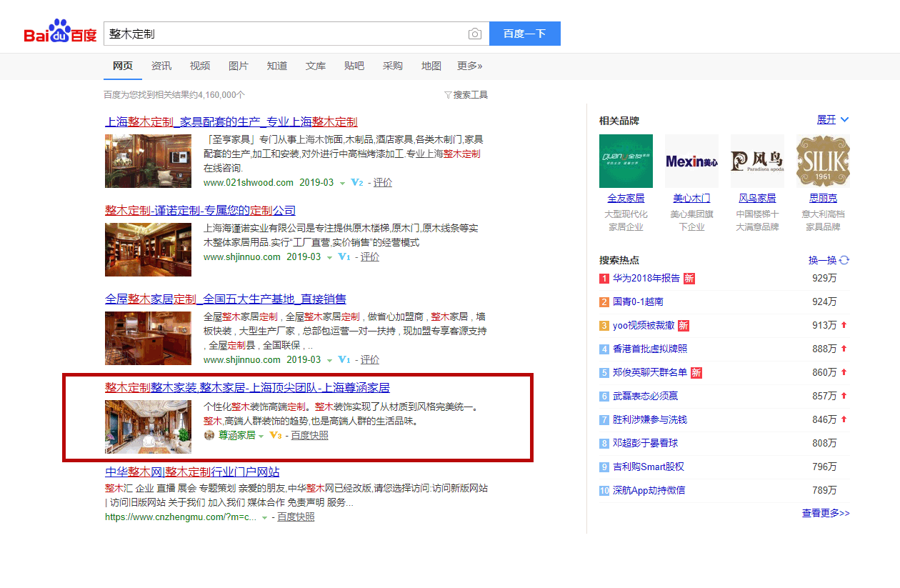Refresh hot searches with 换一换

(829, 260)
